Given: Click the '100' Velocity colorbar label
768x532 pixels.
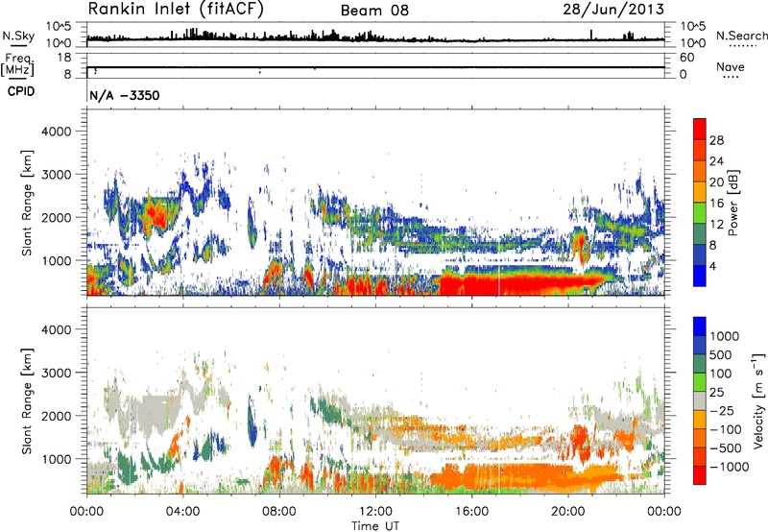Looking at the screenshot, I should pyautogui.click(x=721, y=374).
